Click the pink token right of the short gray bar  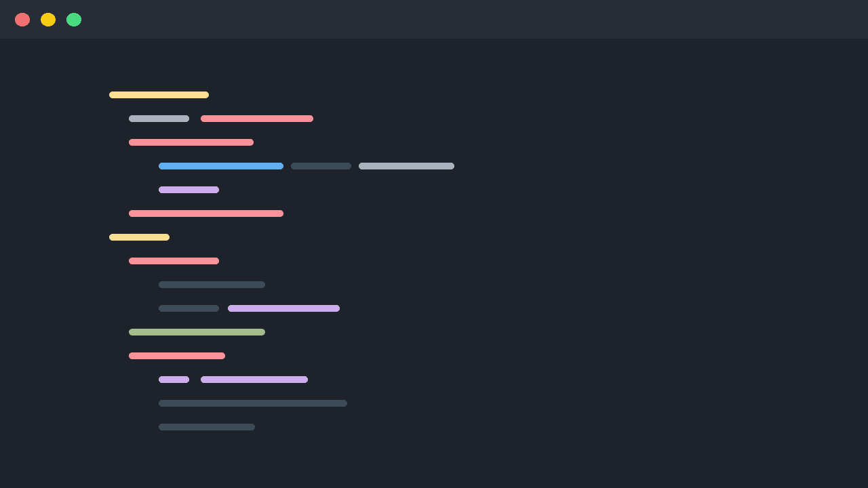pos(257,119)
